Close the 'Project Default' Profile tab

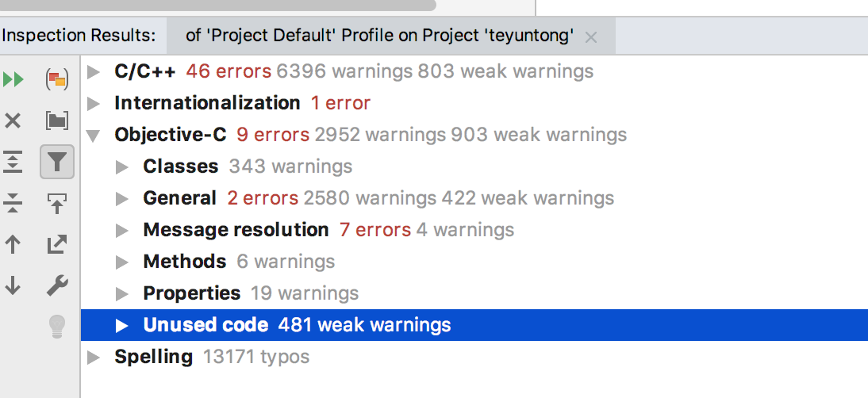(590, 37)
